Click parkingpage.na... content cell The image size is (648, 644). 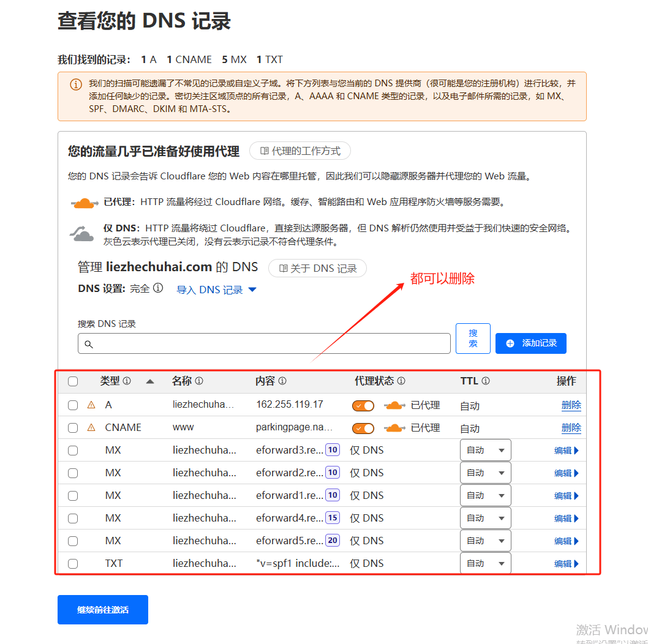coord(294,427)
